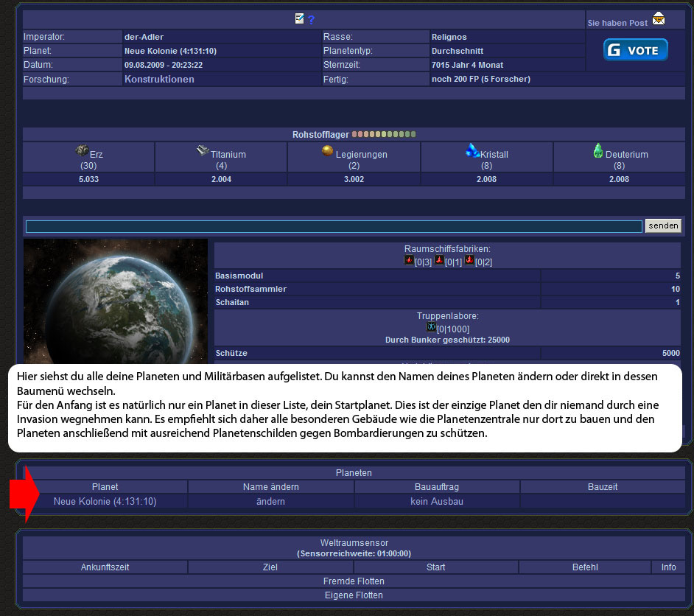This screenshot has width=694, height=616.
Task: Open the Neue Kolonie (4:131:10) planet link
Action: (105, 501)
